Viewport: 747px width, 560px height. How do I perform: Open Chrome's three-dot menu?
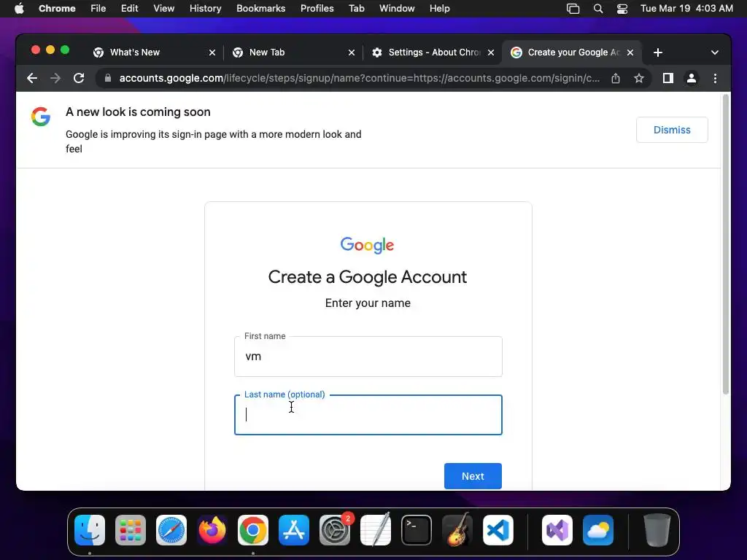[715, 78]
